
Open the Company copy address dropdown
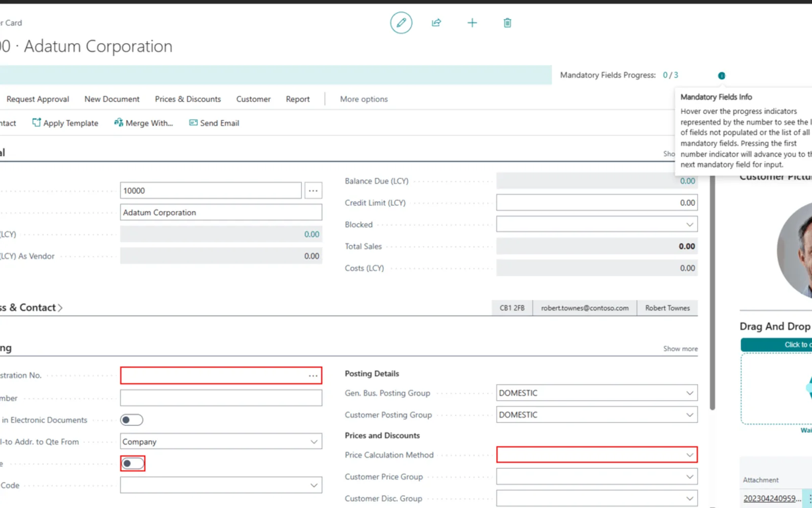[x=314, y=442]
